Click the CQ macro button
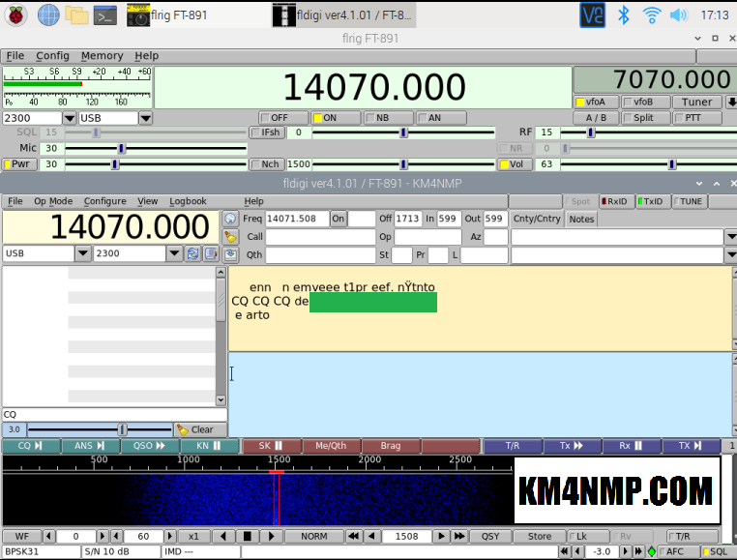Viewport: 737px width, 560px height. 30,446
